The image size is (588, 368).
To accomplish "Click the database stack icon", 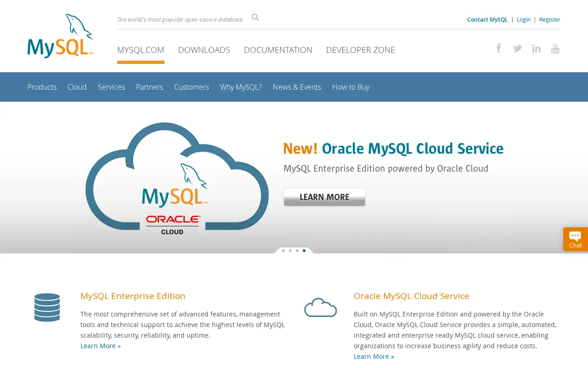I will [47, 307].
